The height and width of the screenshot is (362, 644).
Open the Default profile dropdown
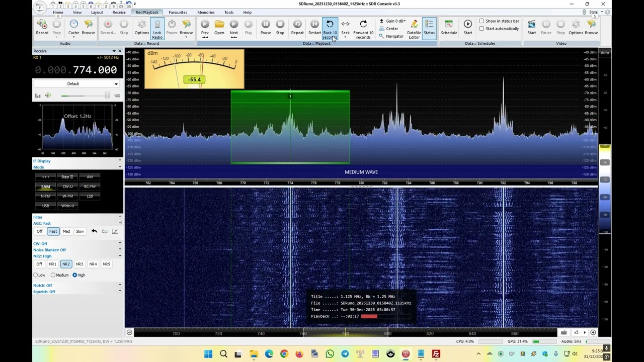[x=77, y=84]
